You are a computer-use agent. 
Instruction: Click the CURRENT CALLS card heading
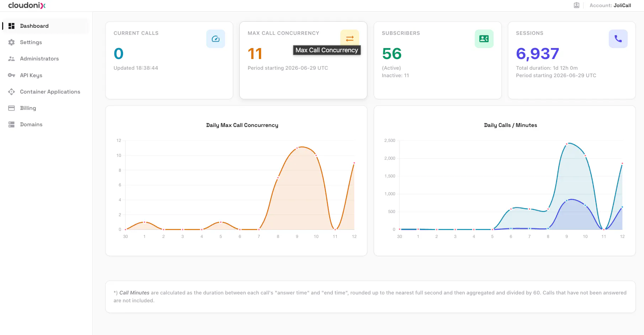(x=136, y=33)
